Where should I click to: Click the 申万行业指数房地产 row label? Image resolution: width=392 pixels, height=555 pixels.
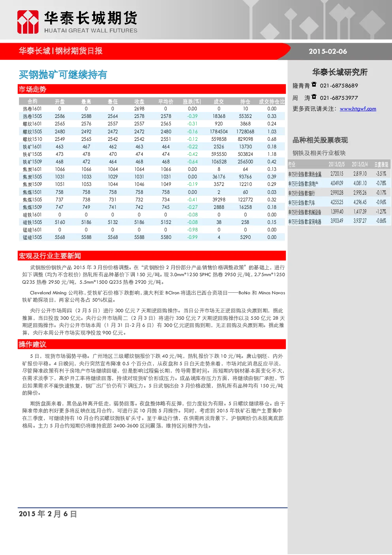pyautogui.click(x=303, y=184)
